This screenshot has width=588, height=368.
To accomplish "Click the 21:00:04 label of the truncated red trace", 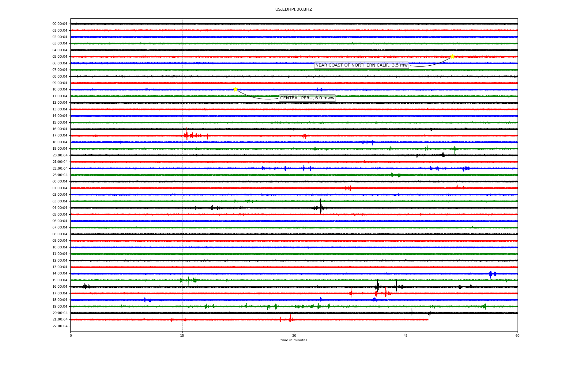I will (60, 320).
